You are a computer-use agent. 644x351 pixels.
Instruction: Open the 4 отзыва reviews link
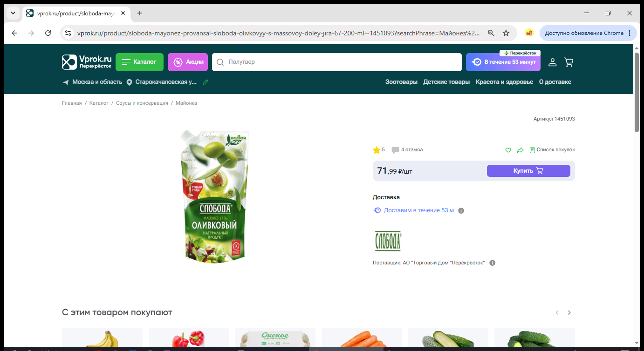click(407, 150)
